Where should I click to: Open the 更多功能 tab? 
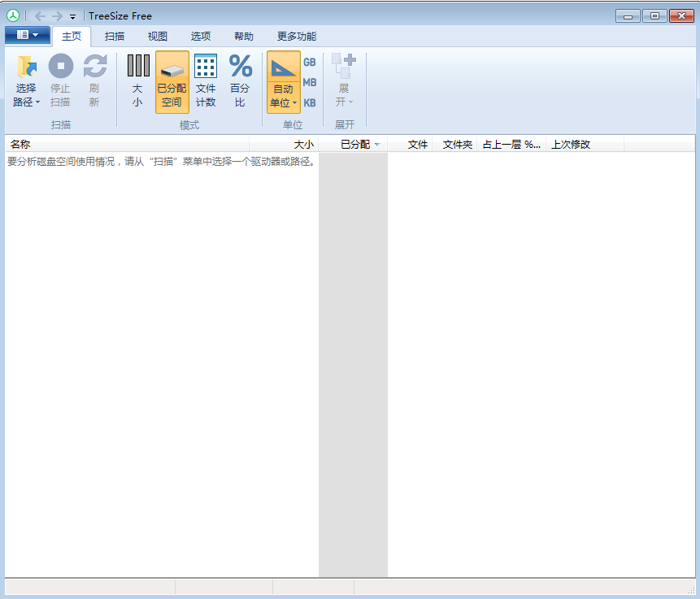[297, 37]
